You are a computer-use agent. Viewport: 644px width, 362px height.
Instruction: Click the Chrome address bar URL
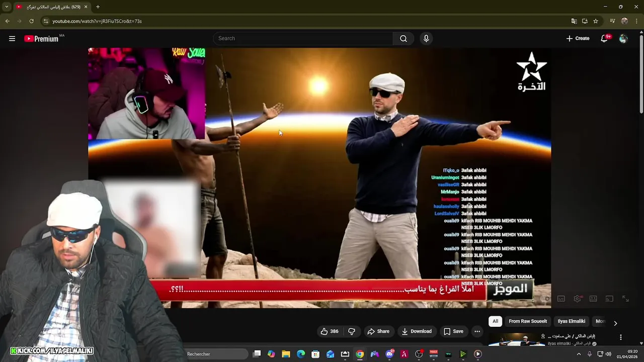[97, 21]
